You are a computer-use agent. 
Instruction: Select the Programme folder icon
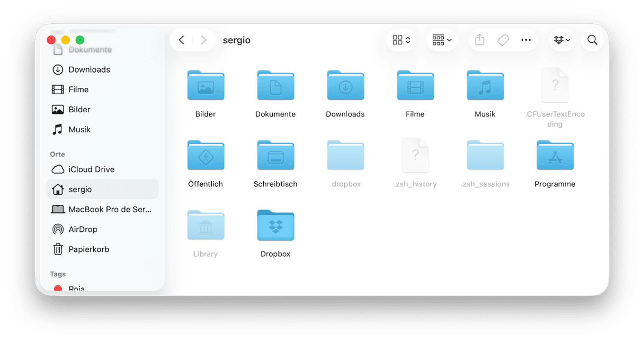click(x=555, y=155)
